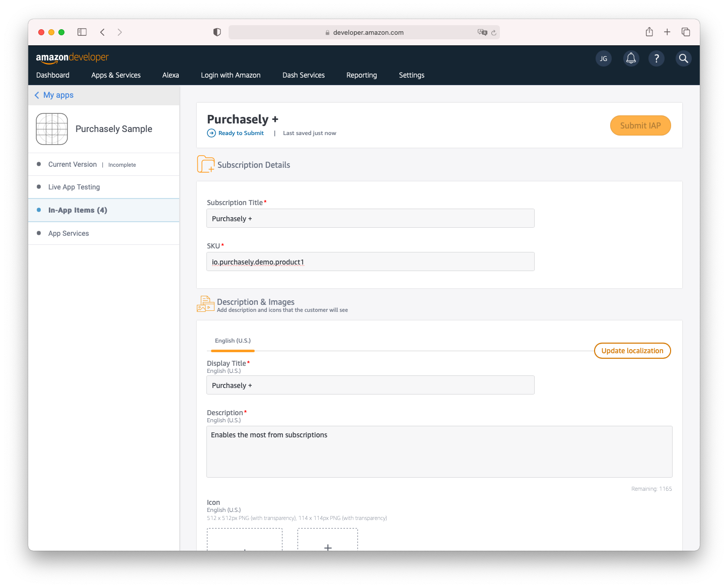Open the Safari sidebar toggle icon

click(x=82, y=32)
